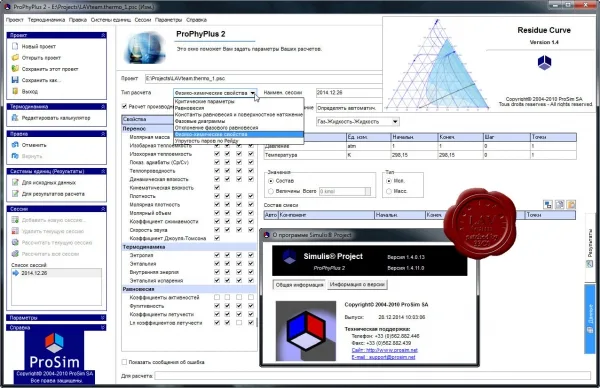Toggle the 'Показать сообщения об ошибке' checkbox

(124, 362)
